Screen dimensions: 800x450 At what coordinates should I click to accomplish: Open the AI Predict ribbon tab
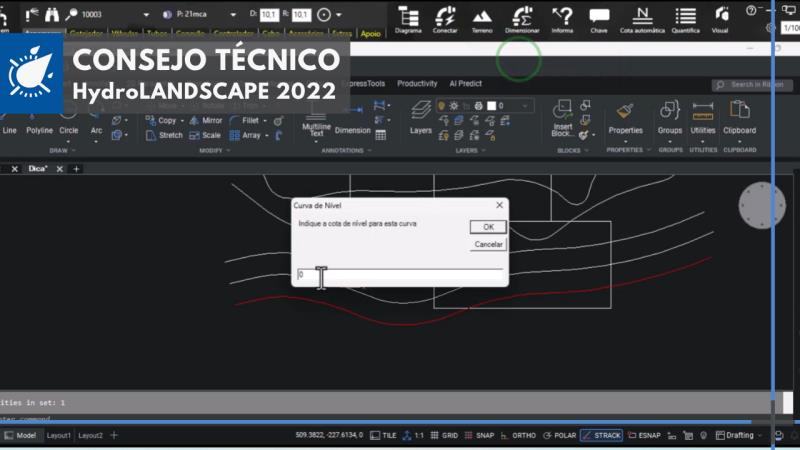[x=465, y=83]
